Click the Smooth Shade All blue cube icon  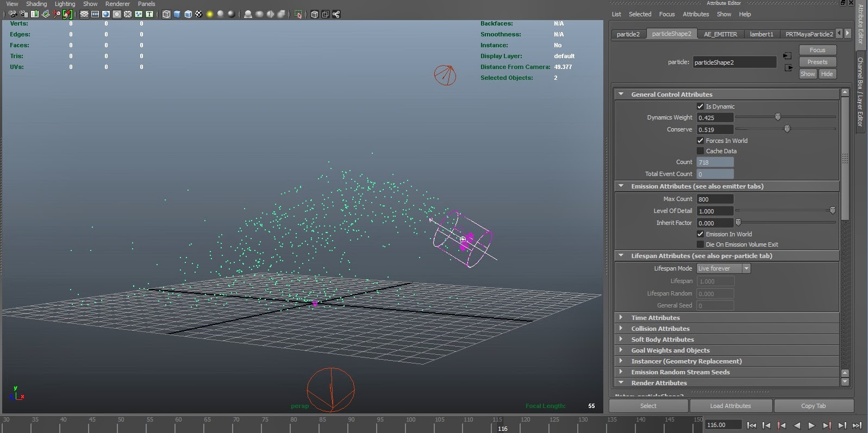[177, 14]
